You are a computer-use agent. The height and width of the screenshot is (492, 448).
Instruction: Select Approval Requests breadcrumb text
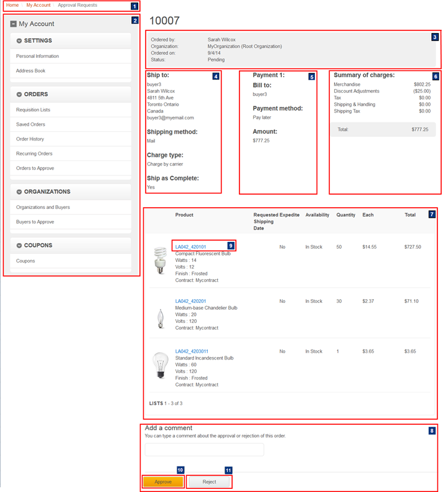(77, 5)
